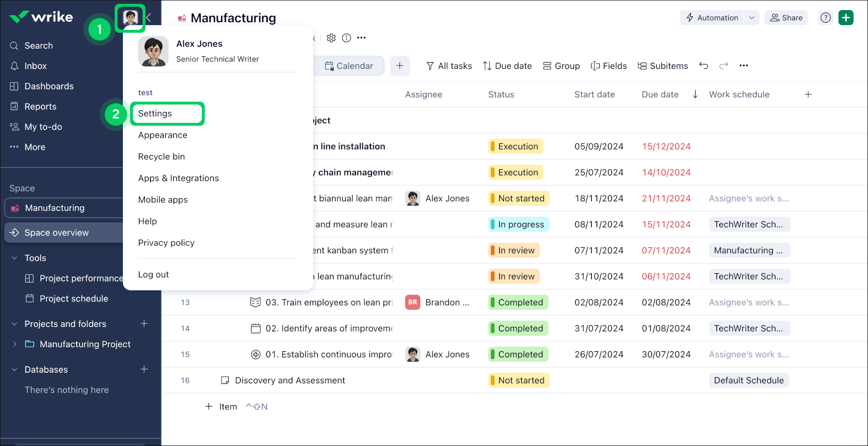The image size is (868, 446).
Task: Open My to-do list
Action: click(x=43, y=126)
